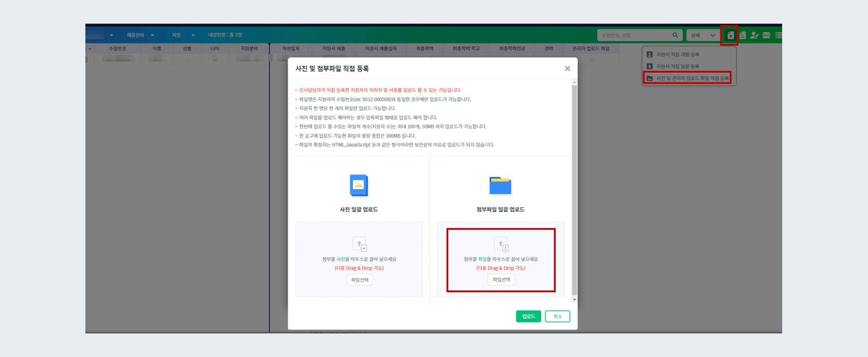Click the green 업로드 button
This screenshot has width=868, height=357.
(528, 316)
